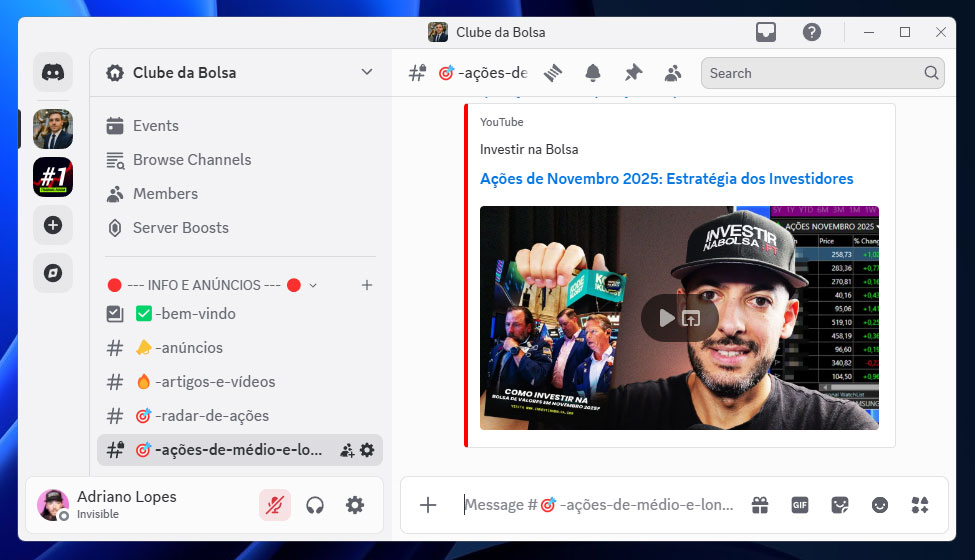Open sticker picker

pyautogui.click(x=839, y=505)
